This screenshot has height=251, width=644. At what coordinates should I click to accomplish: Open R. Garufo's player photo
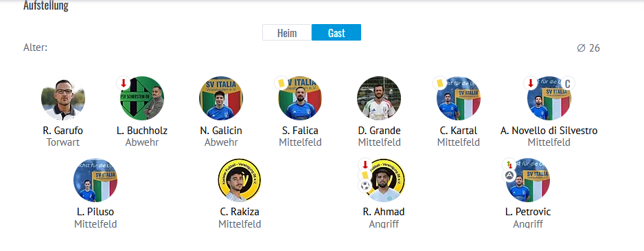[63, 98]
